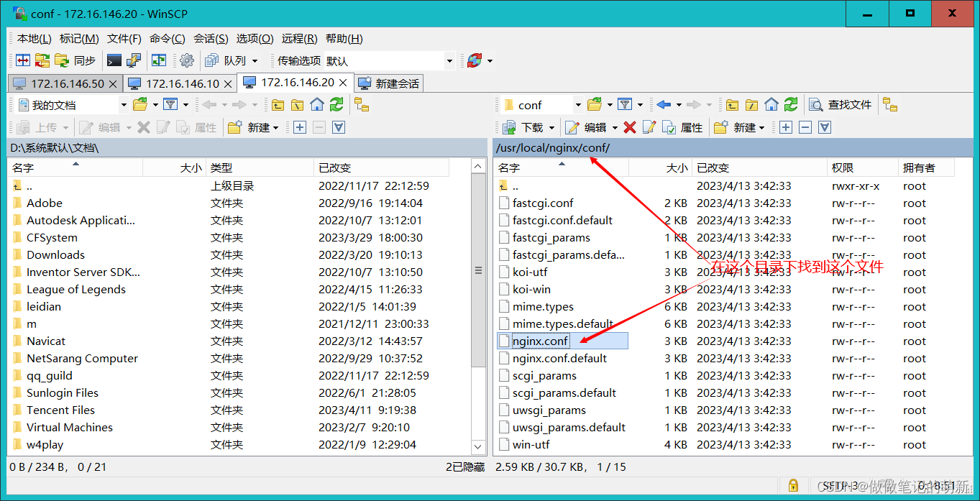980x501 pixels.
Task: Open session in PuTTY icon
Action: click(134, 60)
